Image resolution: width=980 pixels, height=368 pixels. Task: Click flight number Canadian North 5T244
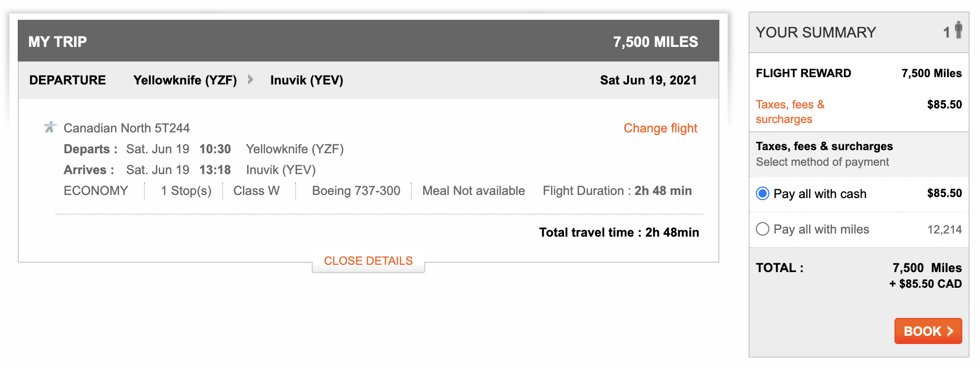coord(127,128)
